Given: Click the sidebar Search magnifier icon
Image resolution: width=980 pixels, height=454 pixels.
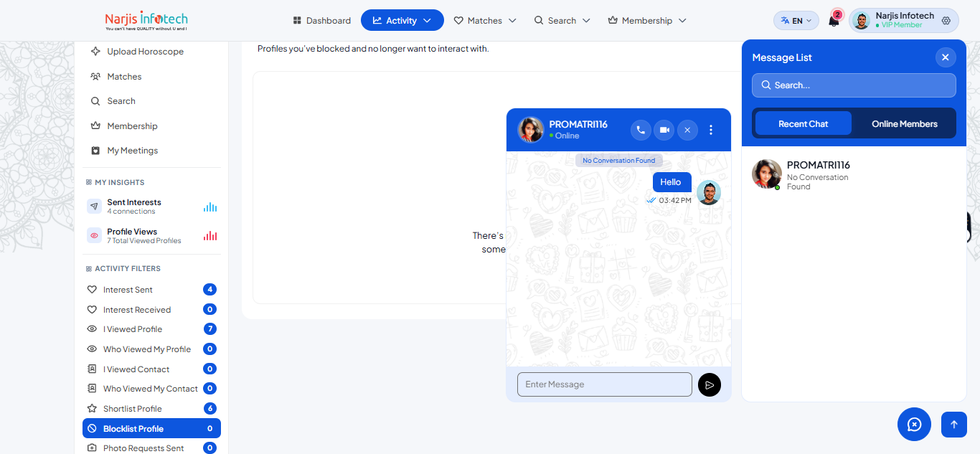Looking at the screenshot, I should click(95, 101).
